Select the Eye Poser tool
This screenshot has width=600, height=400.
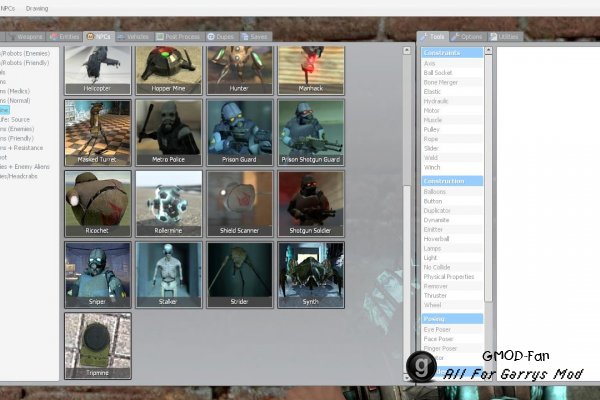click(452, 330)
